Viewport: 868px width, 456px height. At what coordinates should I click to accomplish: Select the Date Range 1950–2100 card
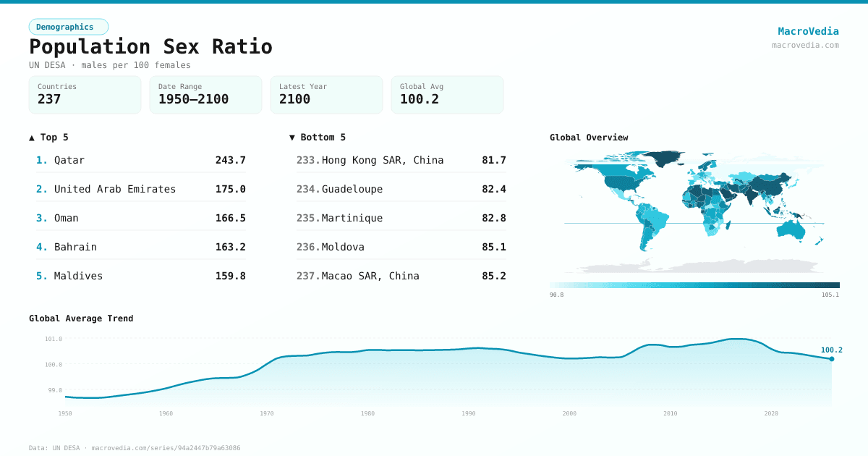[x=205, y=95]
